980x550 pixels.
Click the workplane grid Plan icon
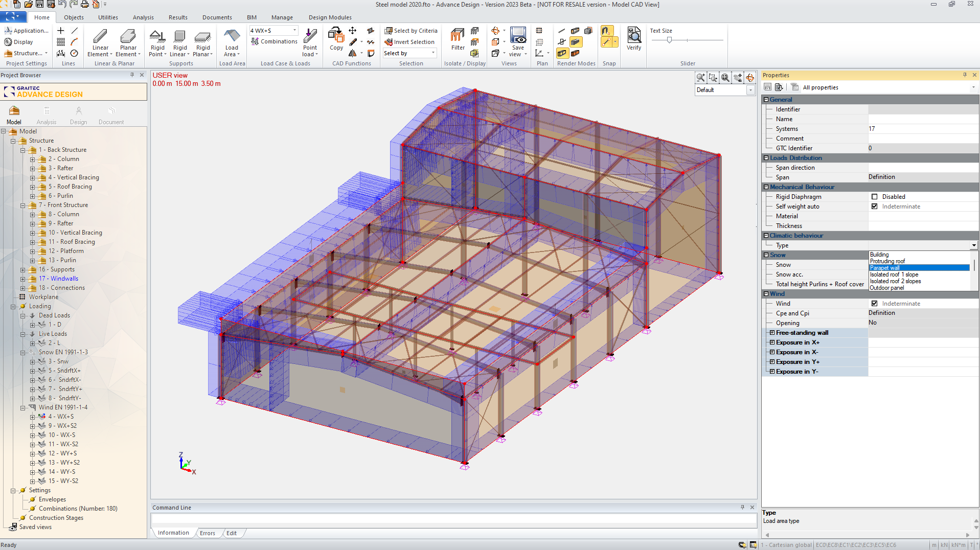click(539, 31)
